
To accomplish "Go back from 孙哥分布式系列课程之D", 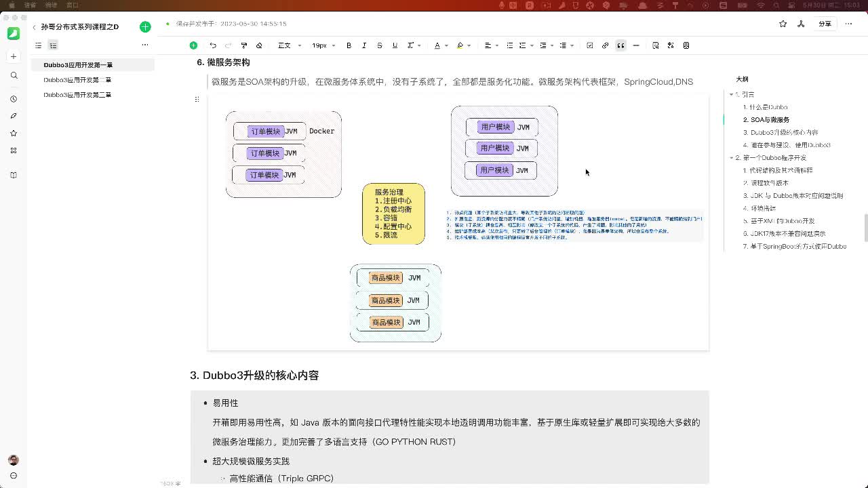I will pyautogui.click(x=34, y=27).
